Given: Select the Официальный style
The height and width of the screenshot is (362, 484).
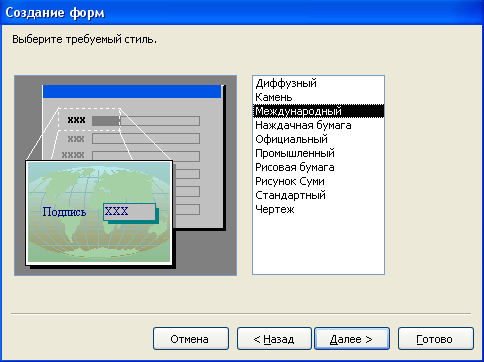Looking at the screenshot, I should (318, 139).
